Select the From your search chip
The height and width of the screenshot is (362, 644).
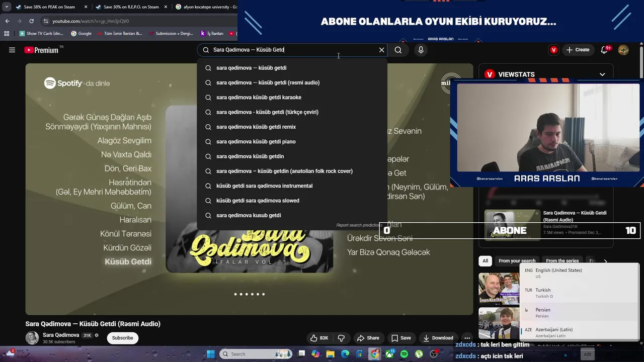pos(517,261)
